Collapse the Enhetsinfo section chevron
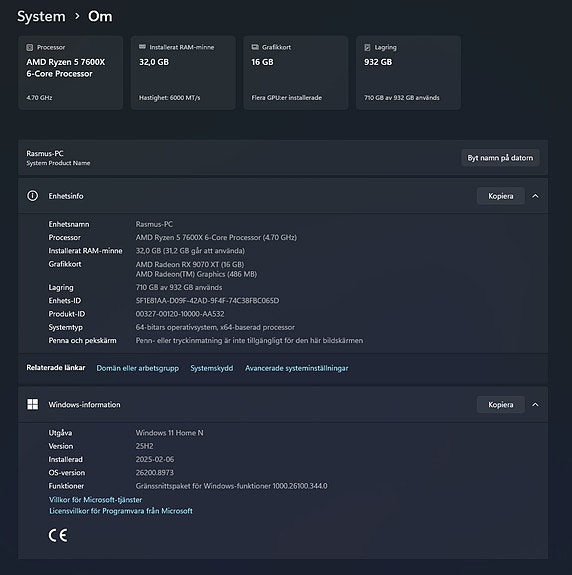Image resolution: width=572 pixels, height=575 pixels. [x=535, y=196]
